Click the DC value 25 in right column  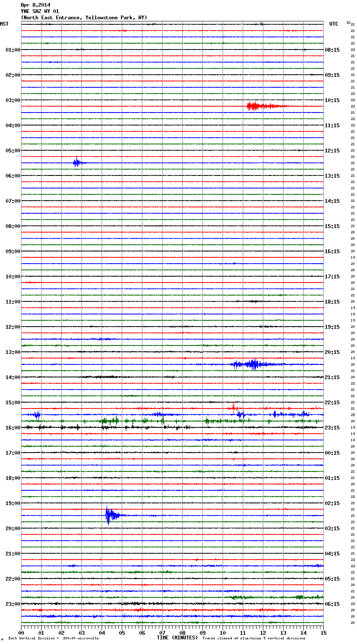tap(353, 415)
